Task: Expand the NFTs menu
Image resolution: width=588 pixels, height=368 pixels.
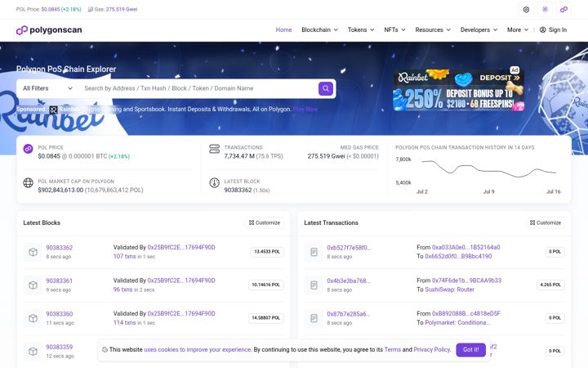Action: [x=394, y=29]
